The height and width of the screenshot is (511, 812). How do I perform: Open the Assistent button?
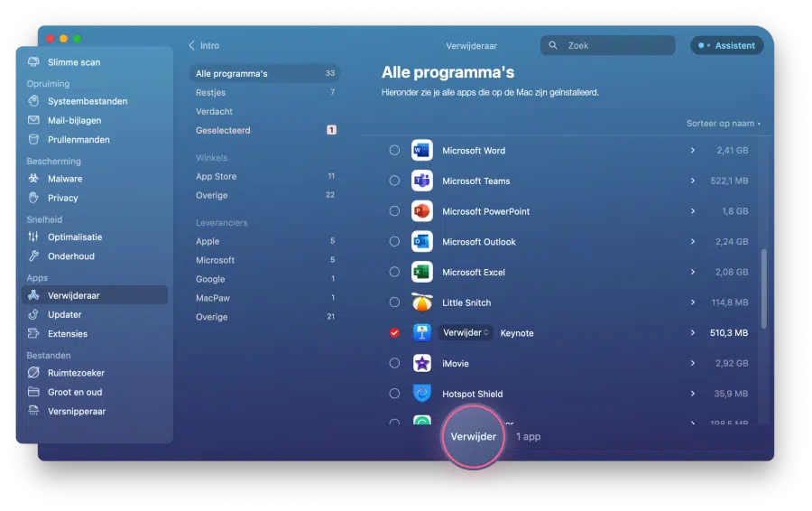727,46
